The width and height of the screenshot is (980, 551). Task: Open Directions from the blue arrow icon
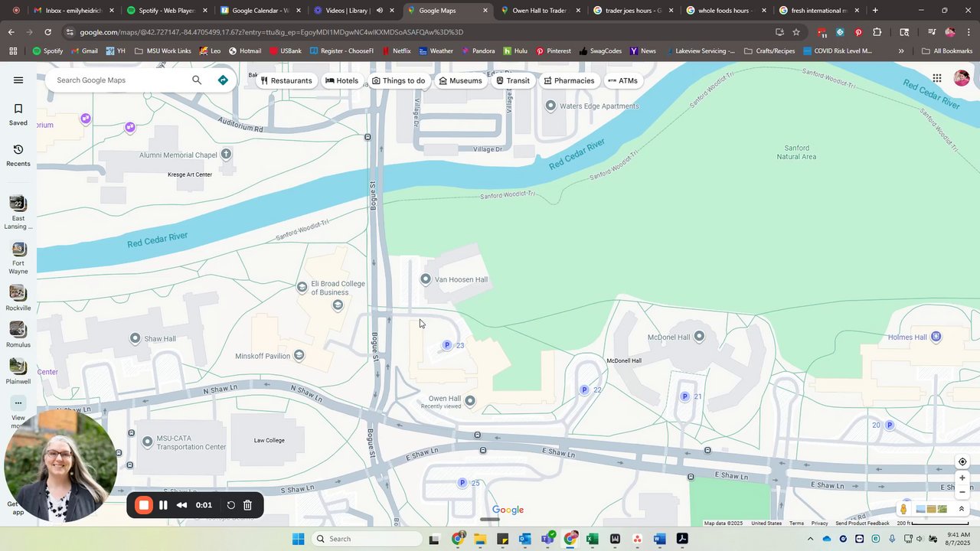[223, 80]
